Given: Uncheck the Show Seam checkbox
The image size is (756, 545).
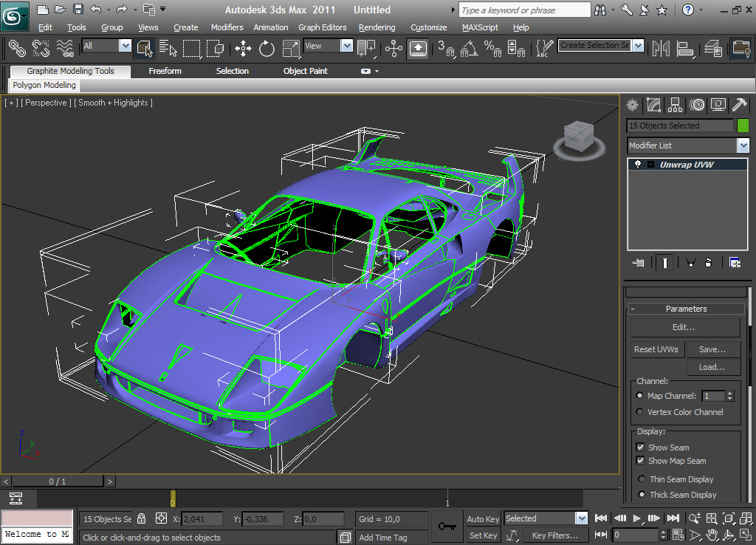Looking at the screenshot, I should pyautogui.click(x=640, y=448).
